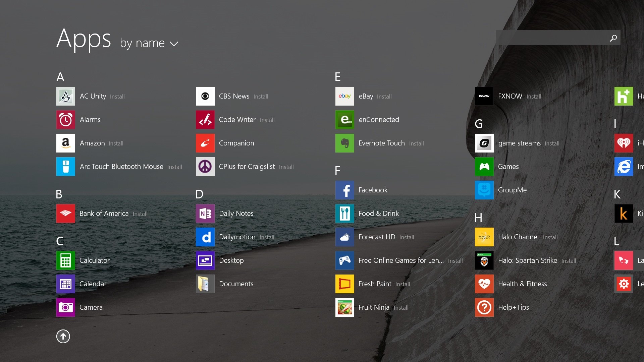Screen dimensions: 644x362
Task: Click the letter E group header
Action: click(338, 77)
